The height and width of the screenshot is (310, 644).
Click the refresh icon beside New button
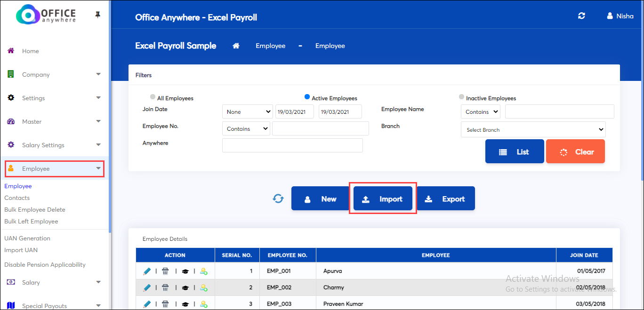point(278,199)
